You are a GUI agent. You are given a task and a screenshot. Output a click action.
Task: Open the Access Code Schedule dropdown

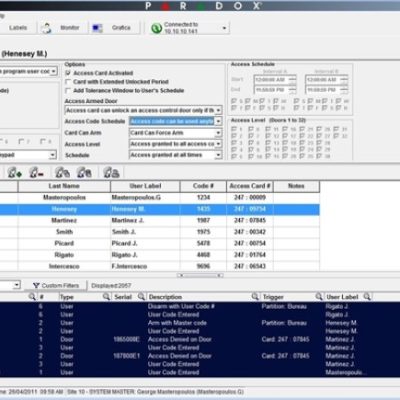[218, 121]
